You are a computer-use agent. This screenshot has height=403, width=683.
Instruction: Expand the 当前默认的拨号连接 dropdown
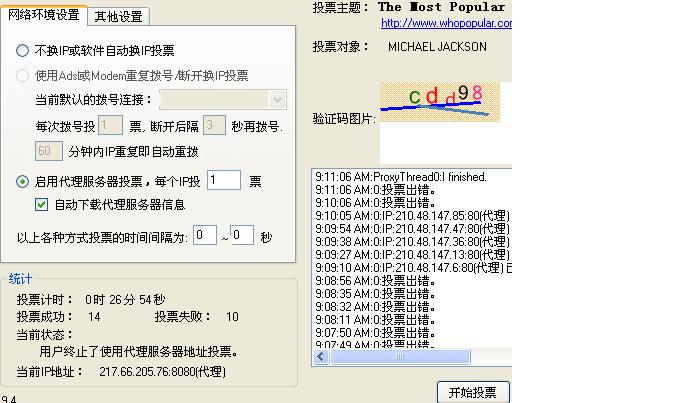tap(277, 100)
